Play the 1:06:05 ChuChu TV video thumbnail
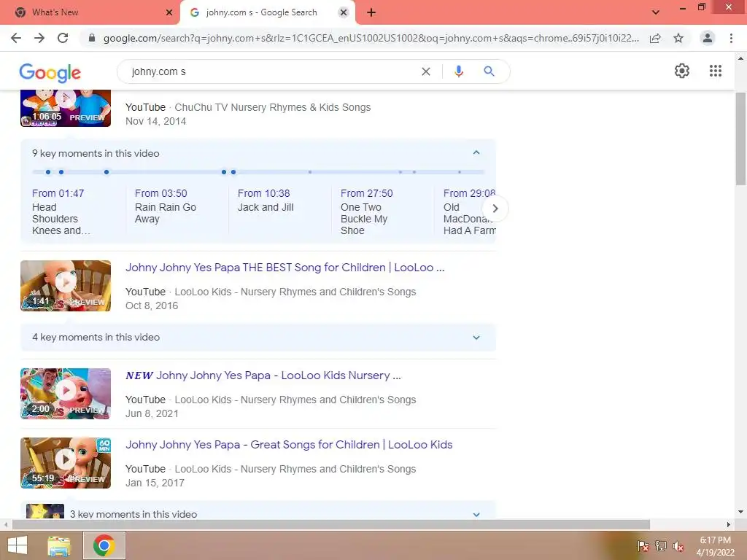Image resolution: width=747 pixels, height=560 pixels. pyautogui.click(x=66, y=108)
